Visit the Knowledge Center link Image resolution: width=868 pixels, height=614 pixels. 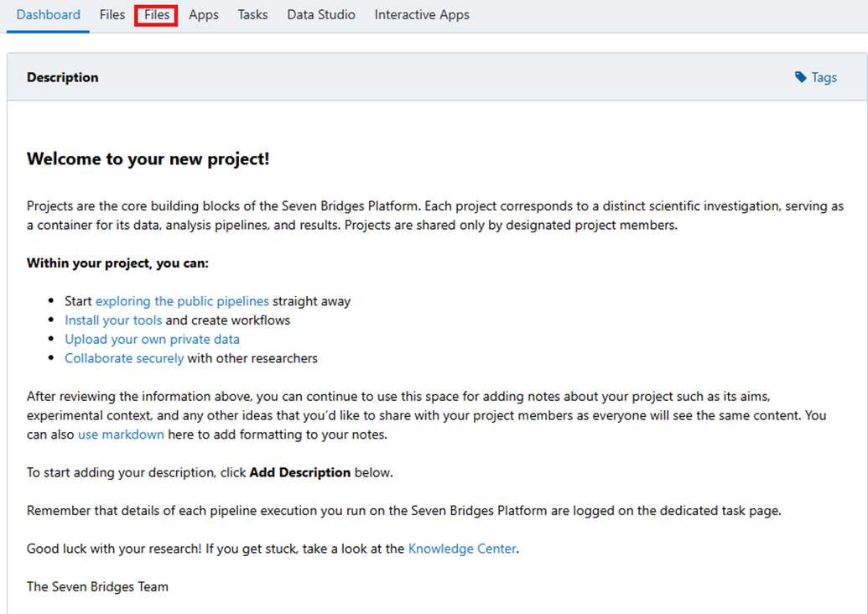point(462,548)
